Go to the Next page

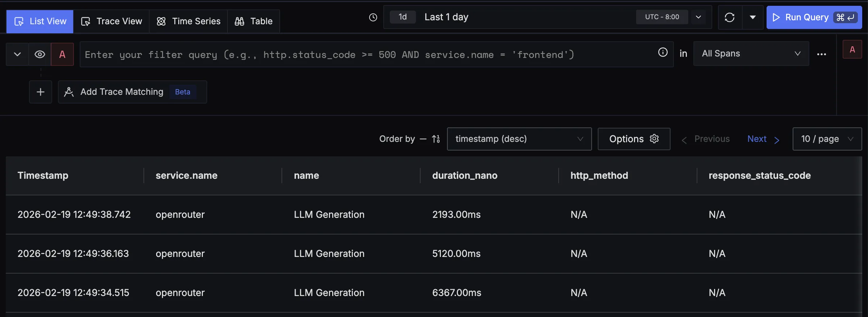coord(763,139)
